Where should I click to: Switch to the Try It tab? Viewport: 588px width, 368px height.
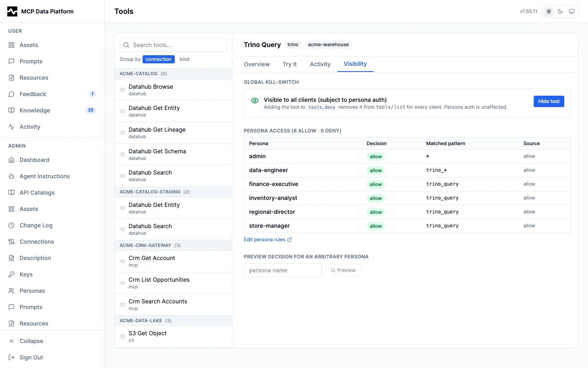(290, 64)
